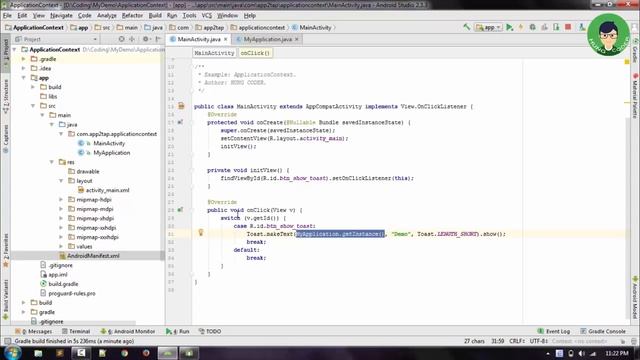Select the drawable folder
This screenshot has height=360, width=640.
[x=88, y=171]
